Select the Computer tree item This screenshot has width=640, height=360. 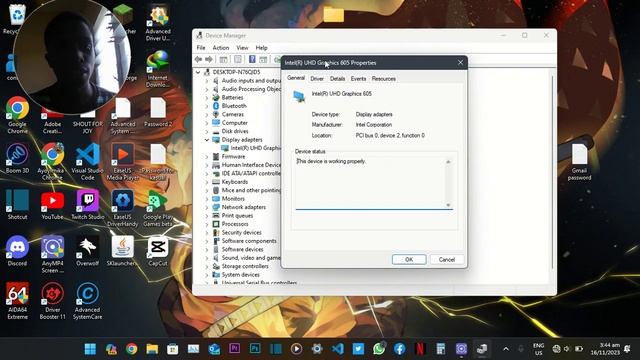[234, 123]
